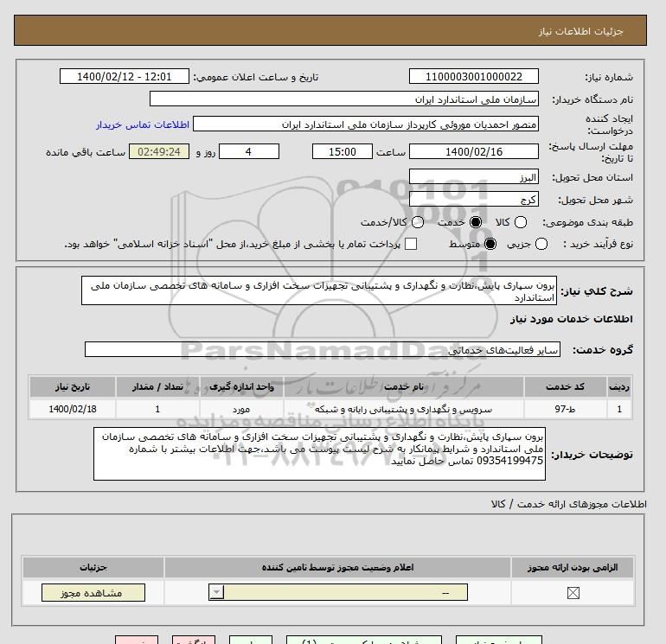The width and height of the screenshot is (666, 644).
Task: Click the اعلام وضعیت مجوز توسط تامین کننده header
Action: [337, 567]
